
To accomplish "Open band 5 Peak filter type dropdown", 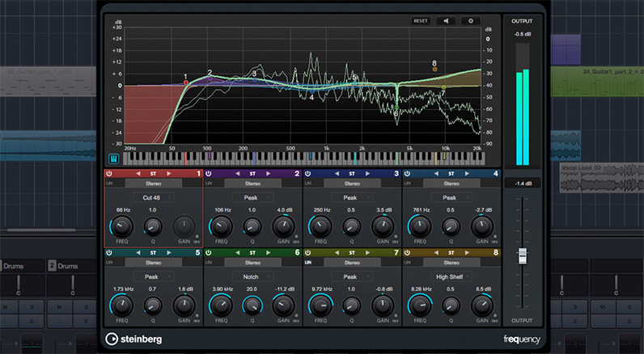I will click(x=153, y=277).
